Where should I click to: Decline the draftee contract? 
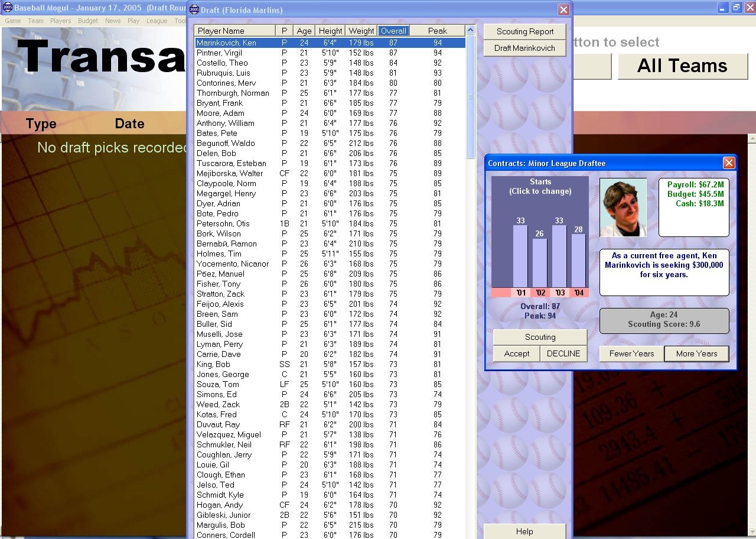(563, 353)
